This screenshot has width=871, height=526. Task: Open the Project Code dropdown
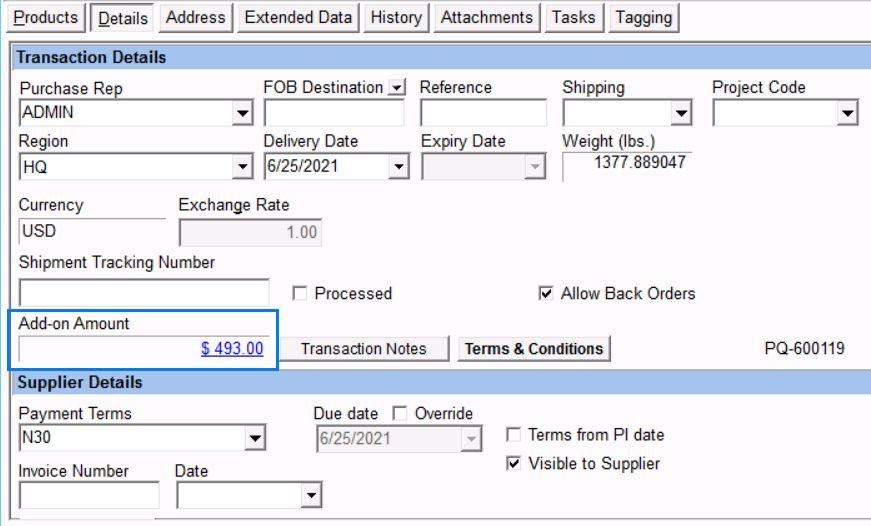point(848,115)
